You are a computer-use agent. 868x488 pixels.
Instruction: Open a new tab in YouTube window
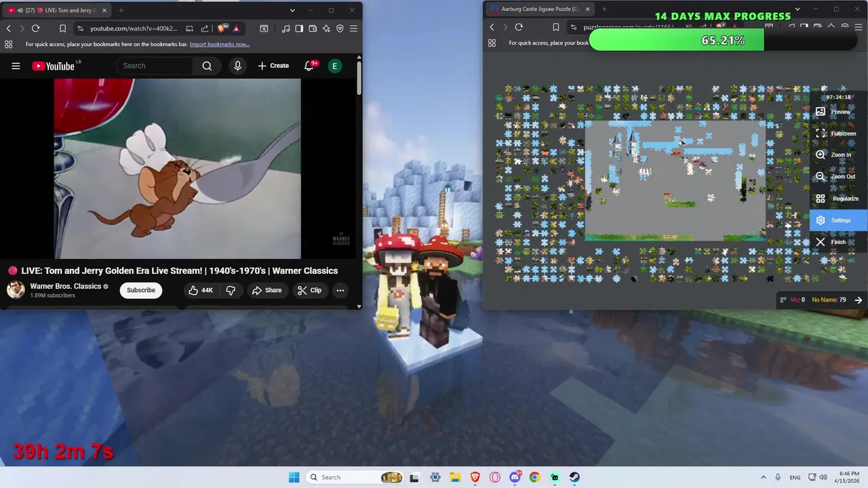tap(121, 10)
